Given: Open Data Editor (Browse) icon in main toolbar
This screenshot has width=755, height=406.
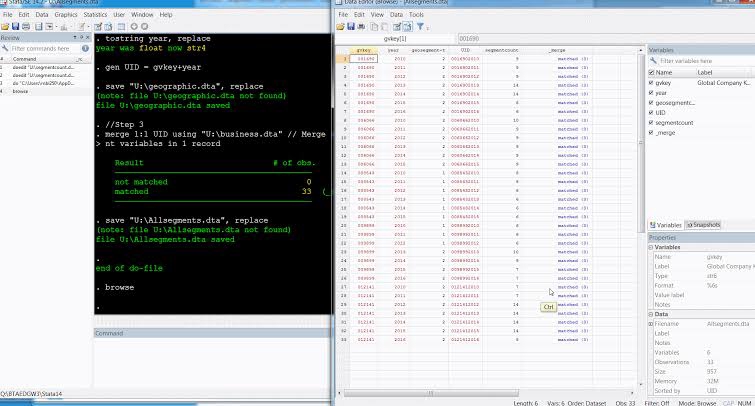Looking at the screenshot, I should pos(108,26).
